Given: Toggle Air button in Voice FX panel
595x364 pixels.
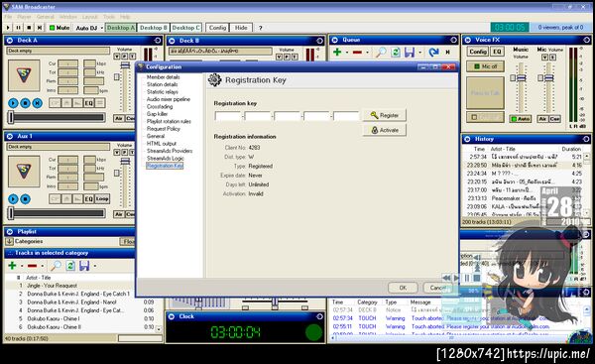Looking at the screenshot, I should coord(542,119).
